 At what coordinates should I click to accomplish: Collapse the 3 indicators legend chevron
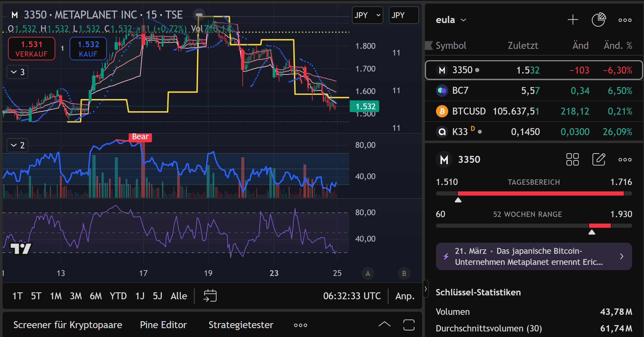click(x=17, y=72)
